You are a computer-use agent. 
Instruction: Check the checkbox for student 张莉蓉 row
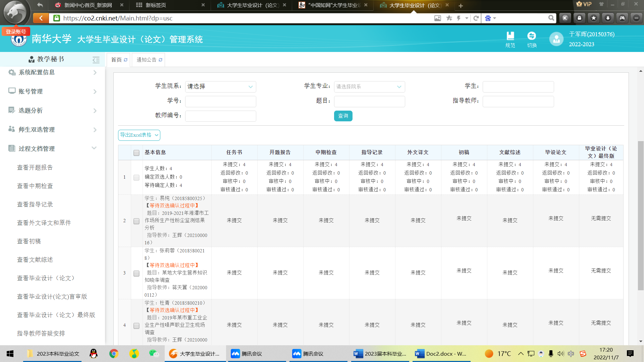137,274
